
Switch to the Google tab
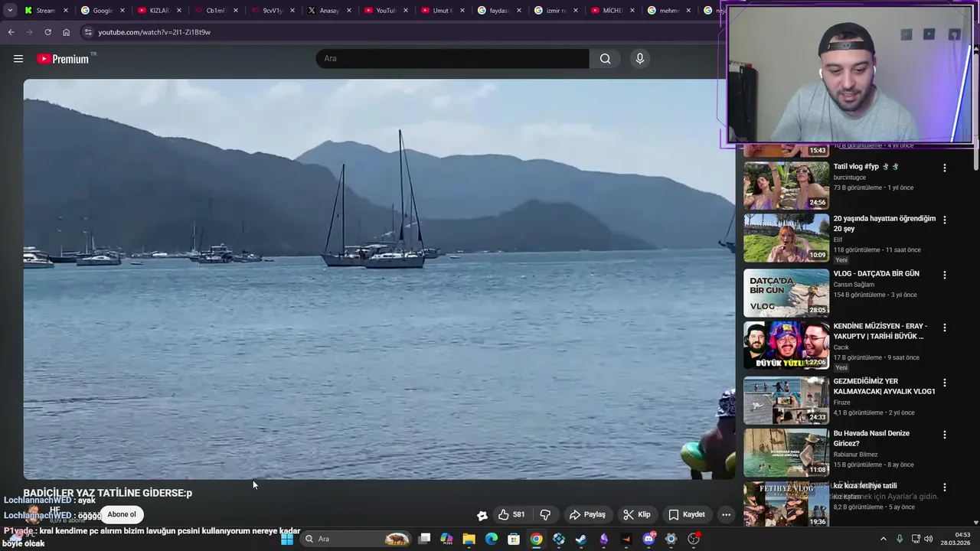(x=102, y=11)
